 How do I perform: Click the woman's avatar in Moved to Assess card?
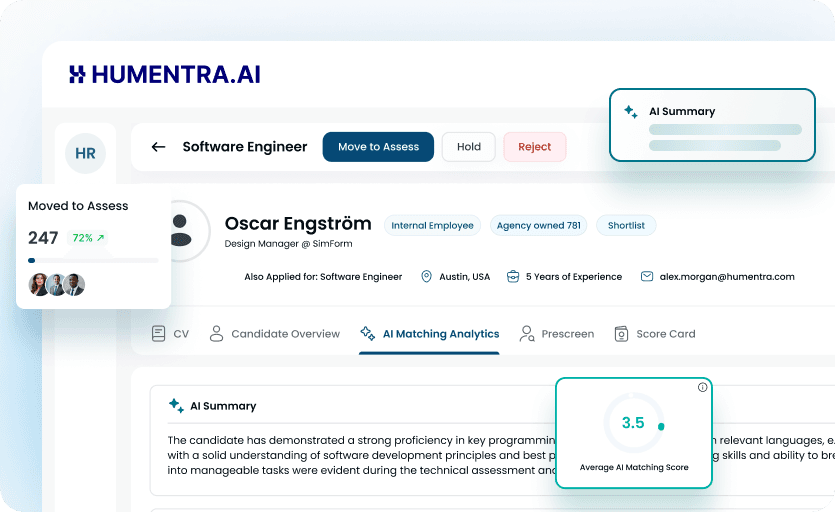[x=39, y=285]
